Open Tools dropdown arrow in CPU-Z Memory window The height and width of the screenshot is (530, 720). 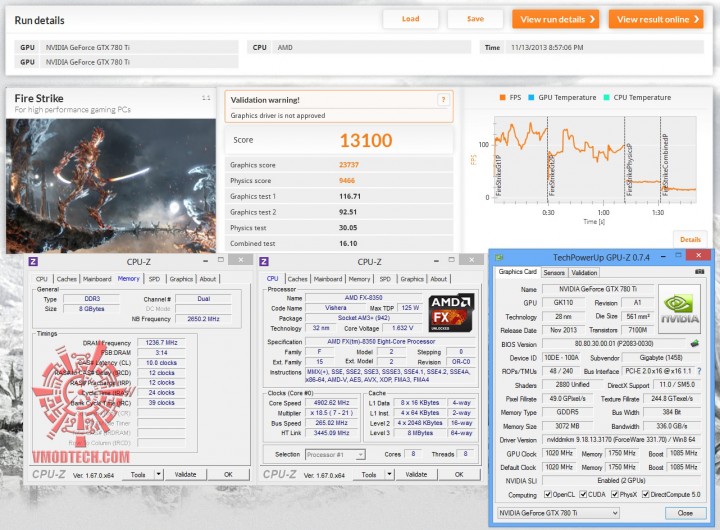(x=158, y=474)
